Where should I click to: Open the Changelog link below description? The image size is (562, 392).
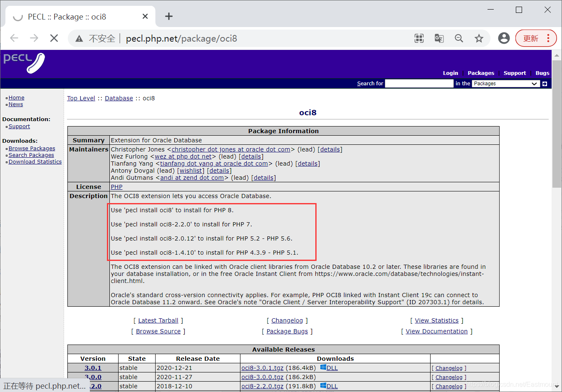click(287, 320)
